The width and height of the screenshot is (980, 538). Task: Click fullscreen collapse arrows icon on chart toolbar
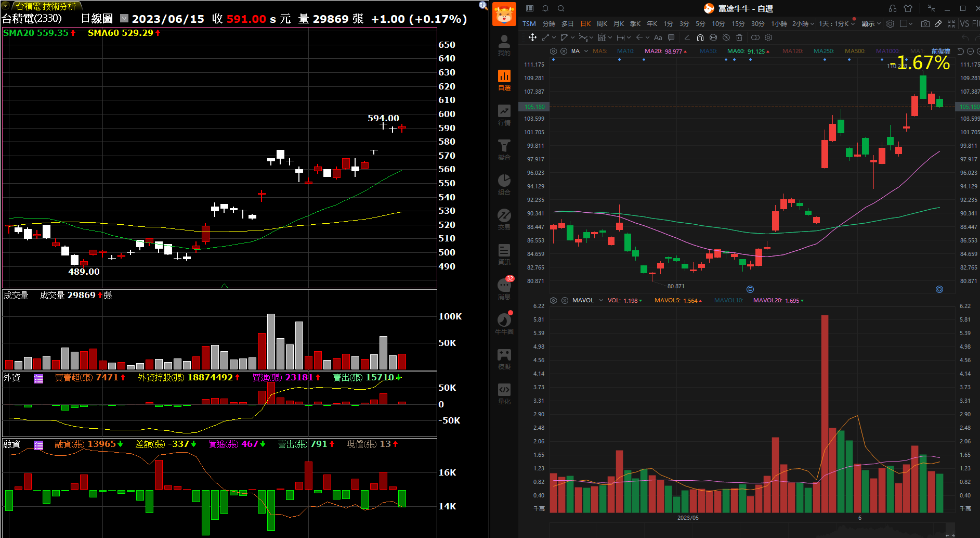click(951, 24)
